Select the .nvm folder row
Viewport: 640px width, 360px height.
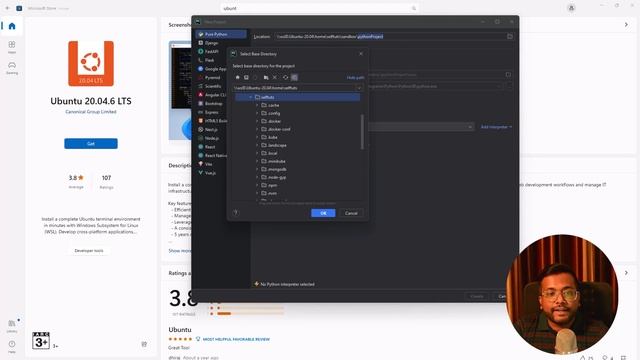(298, 193)
